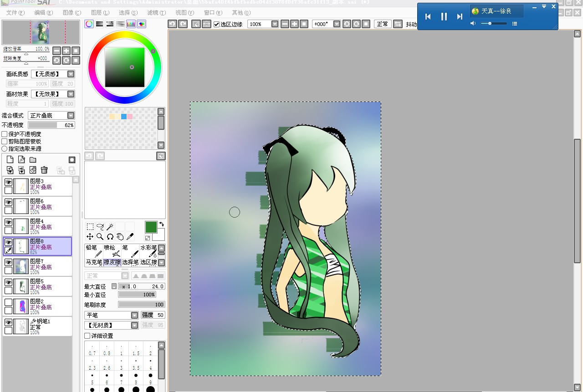Show the RGB slider panel
Viewport: 583px width, 392px height.
pyautogui.click(x=100, y=24)
